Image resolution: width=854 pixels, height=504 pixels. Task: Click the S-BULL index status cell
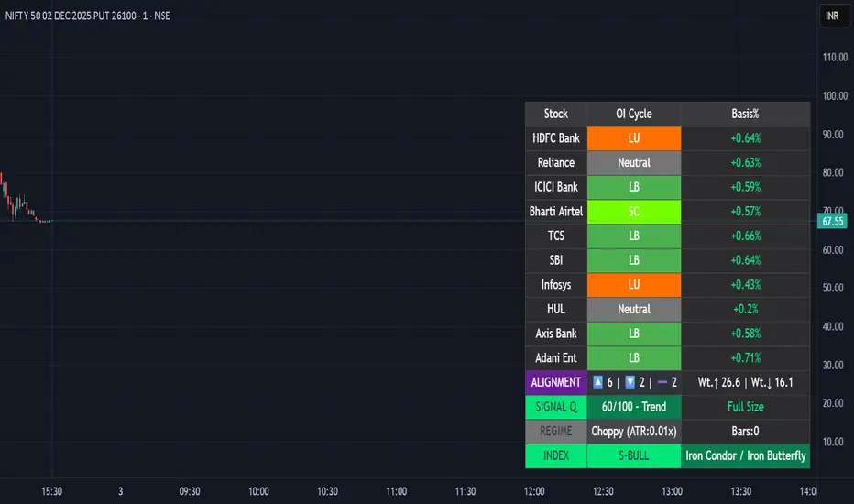(634, 455)
